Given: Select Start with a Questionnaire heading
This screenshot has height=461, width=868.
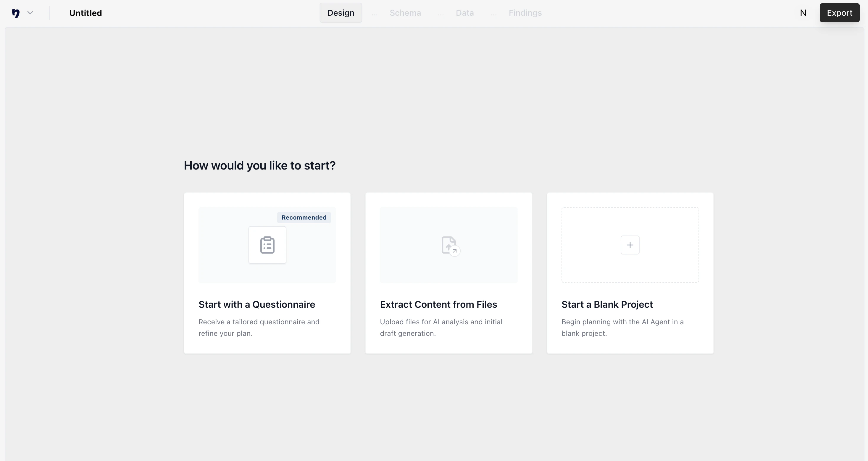Looking at the screenshot, I should (256, 304).
